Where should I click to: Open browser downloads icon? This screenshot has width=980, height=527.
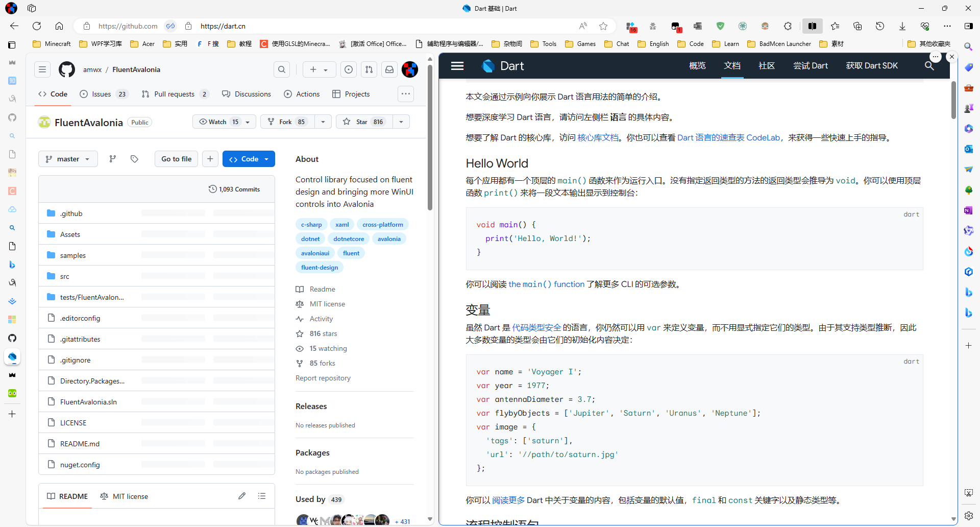[902, 26]
